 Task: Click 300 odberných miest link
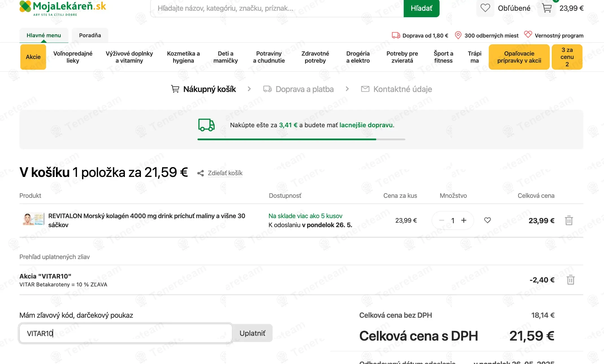click(491, 36)
